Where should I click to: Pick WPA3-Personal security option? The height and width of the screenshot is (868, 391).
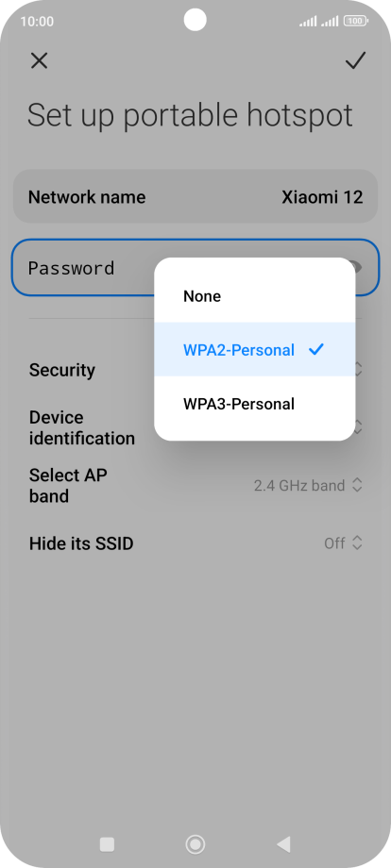point(255,404)
